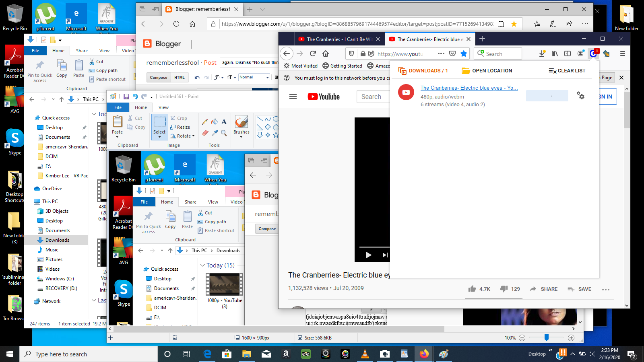Viewport: 644px width, 362px height.
Task: Open File Explorer Share tab
Action: 82,51
